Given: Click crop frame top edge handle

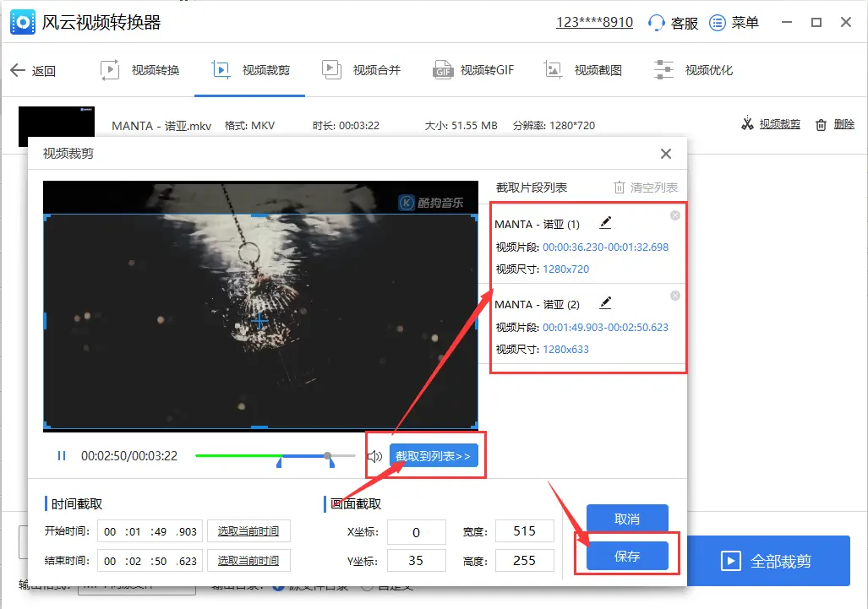Looking at the screenshot, I should pyautogui.click(x=259, y=215).
